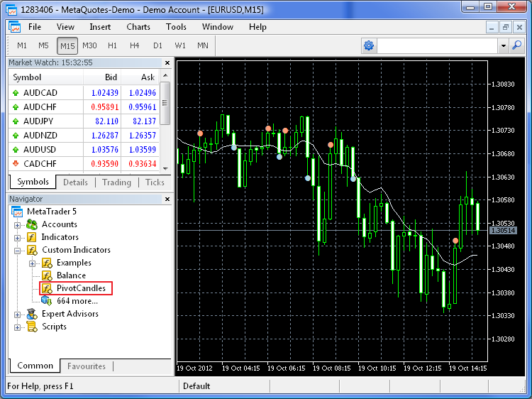
Task: Click the gear icon beside the search box
Action: [x=369, y=45]
